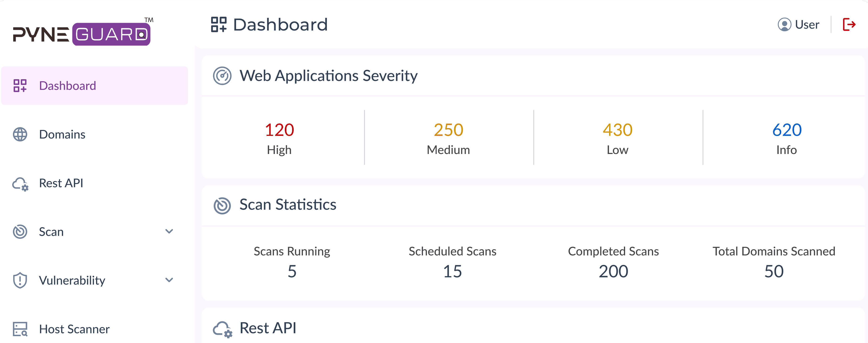Click the Web Applications Severity gauge icon
868x343 pixels.
[x=222, y=76]
